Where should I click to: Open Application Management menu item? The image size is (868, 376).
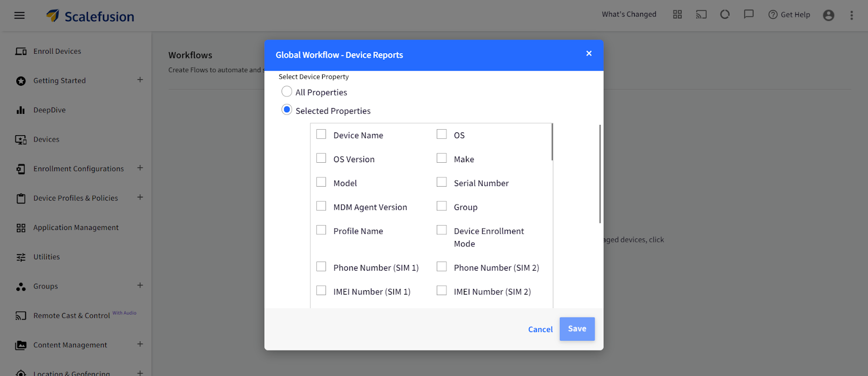[76, 228]
